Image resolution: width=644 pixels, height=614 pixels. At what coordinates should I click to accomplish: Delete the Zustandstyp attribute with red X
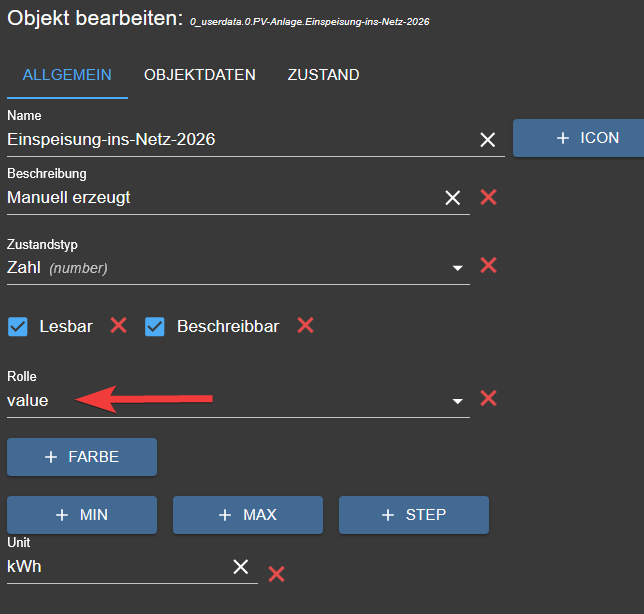(x=488, y=265)
